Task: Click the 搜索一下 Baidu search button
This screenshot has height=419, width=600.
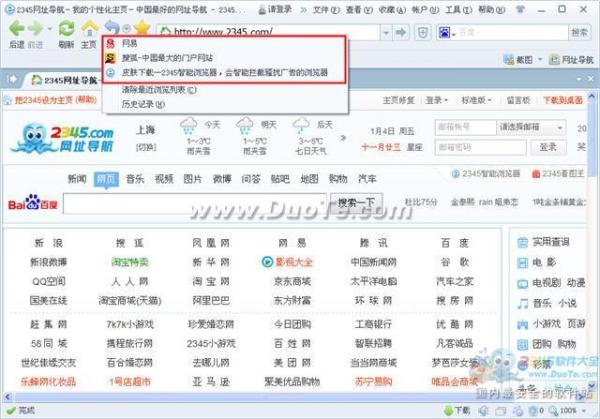Action: pos(356,203)
